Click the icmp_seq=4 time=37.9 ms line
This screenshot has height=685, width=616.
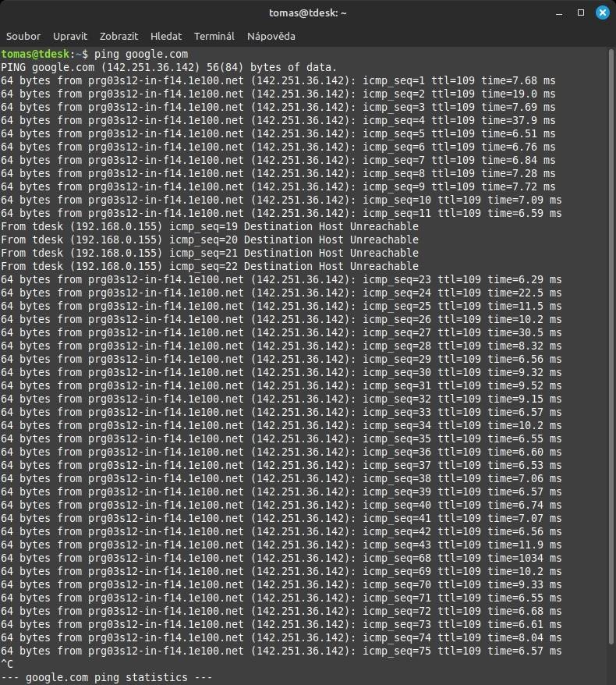tap(278, 121)
